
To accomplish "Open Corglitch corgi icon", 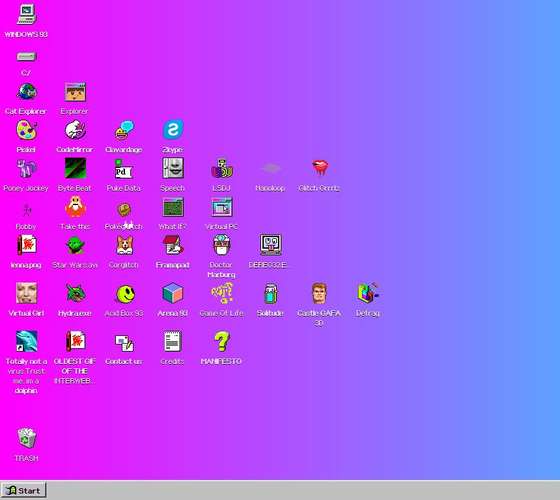I will coord(124,245).
